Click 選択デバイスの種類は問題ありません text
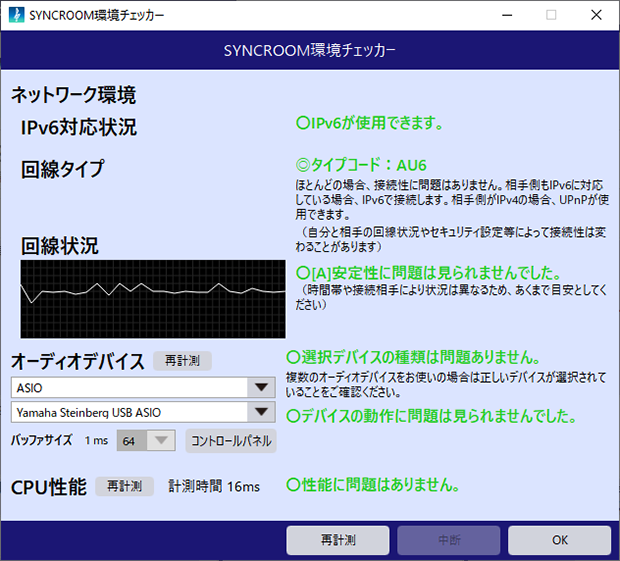This screenshot has height=561, width=620. pyautogui.click(x=413, y=357)
